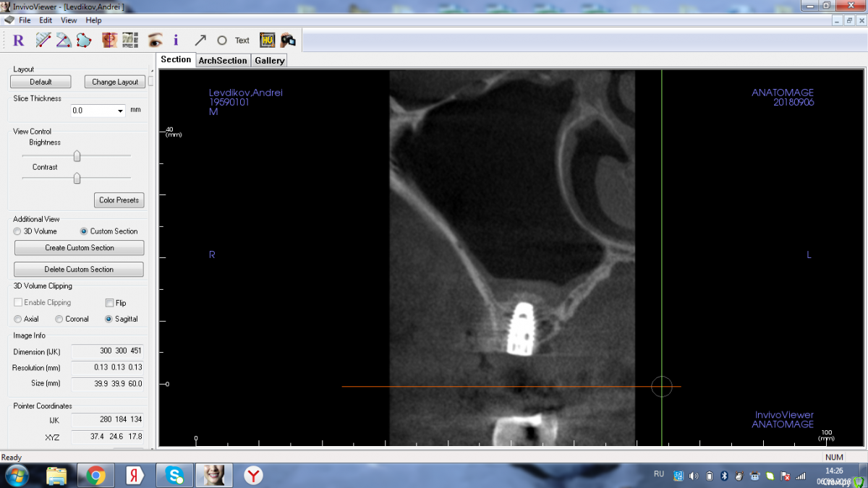Select the distance measurement ruler tool
Image resolution: width=868 pixels, height=488 pixels.
pyautogui.click(x=43, y=40)
